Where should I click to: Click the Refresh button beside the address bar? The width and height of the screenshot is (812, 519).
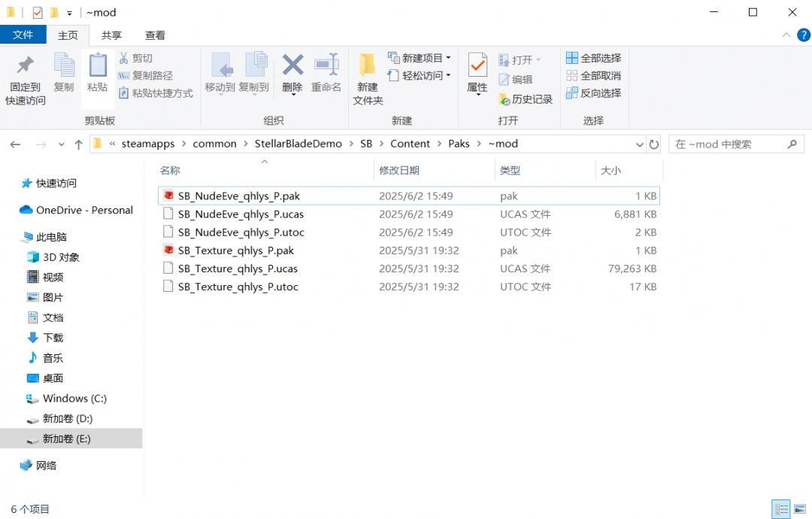click(x=654, y=144)
